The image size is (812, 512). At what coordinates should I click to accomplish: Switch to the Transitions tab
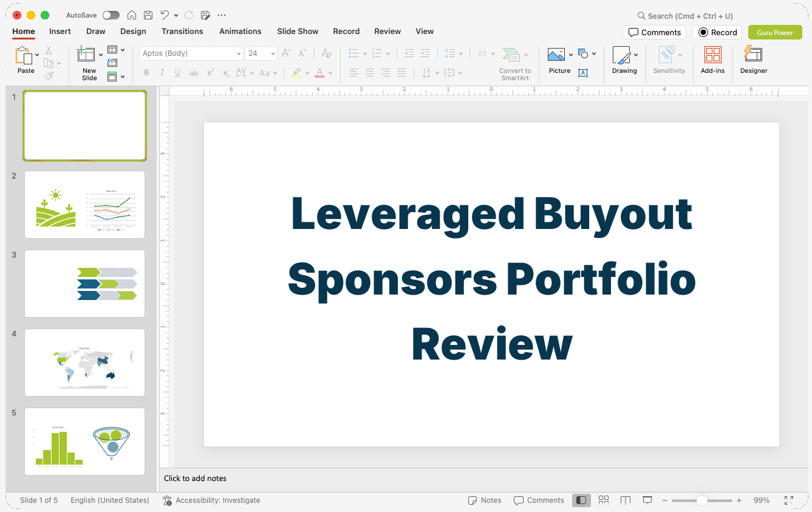(x=182, y=31)
